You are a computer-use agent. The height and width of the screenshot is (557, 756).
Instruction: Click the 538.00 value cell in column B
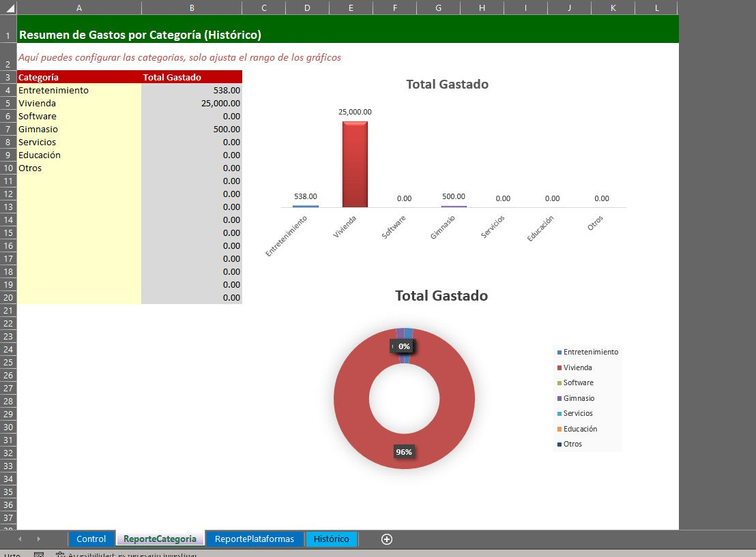(192, 90)
